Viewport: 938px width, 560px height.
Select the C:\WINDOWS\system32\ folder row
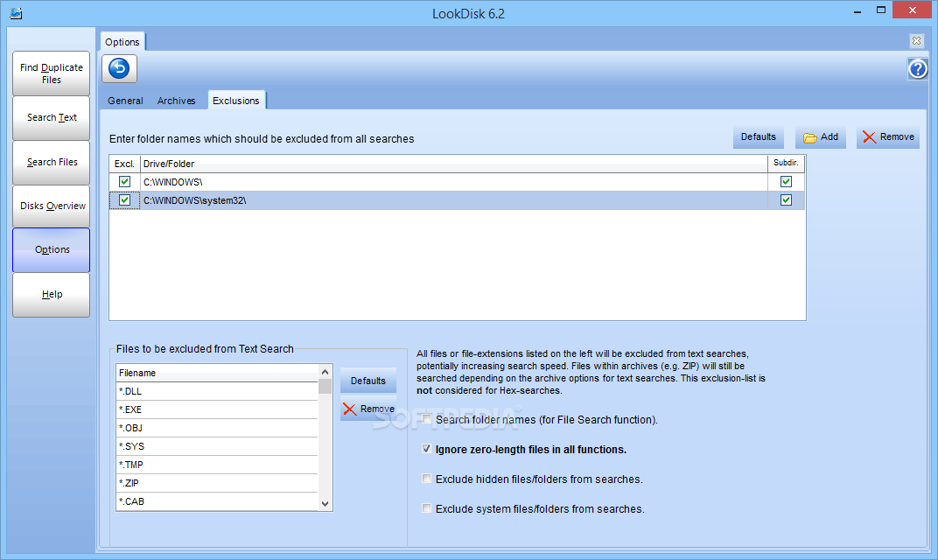[457, 200]
